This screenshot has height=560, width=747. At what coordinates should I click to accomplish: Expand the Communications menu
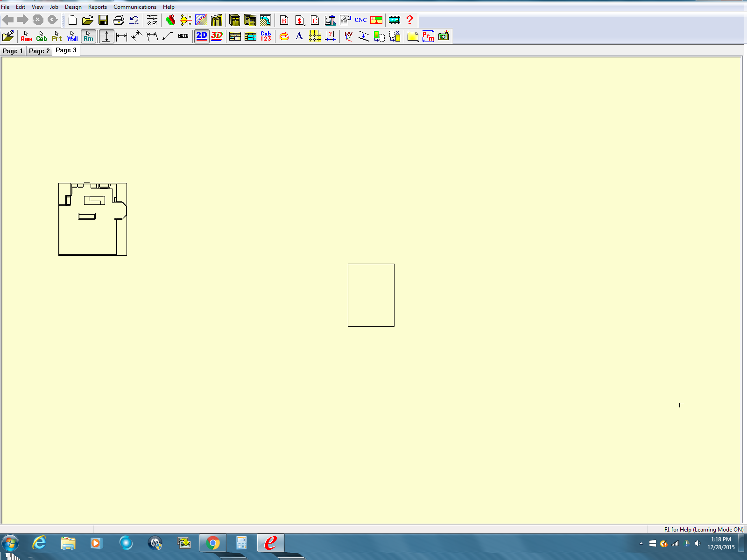point(134,7)
